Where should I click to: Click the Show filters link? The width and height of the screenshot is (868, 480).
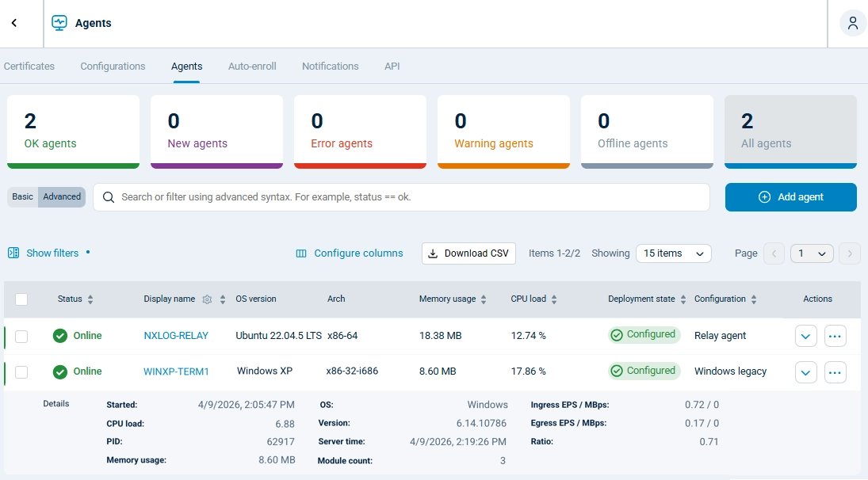pos(52,253)
